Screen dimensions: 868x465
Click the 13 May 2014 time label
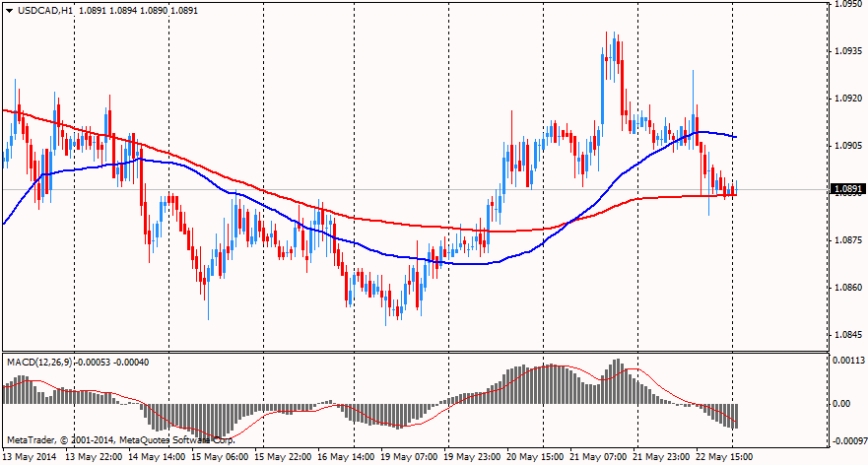click(31, 457)
